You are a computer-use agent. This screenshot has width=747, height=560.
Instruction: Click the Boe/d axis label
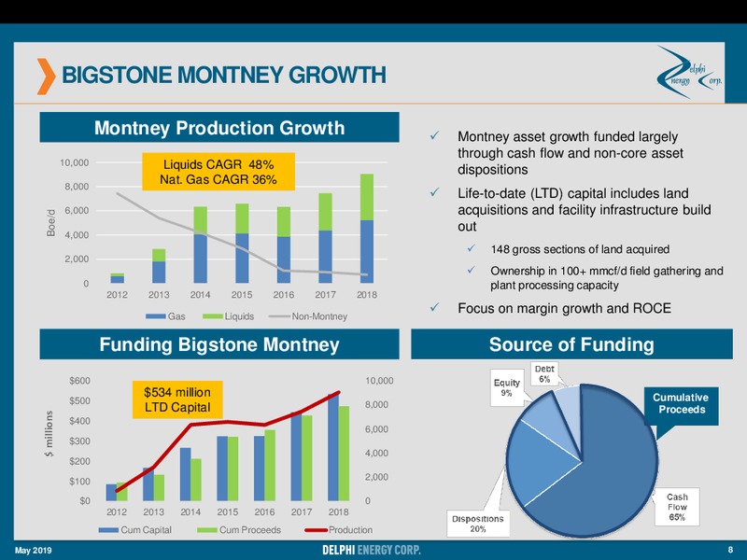click(x=51, y=223)
